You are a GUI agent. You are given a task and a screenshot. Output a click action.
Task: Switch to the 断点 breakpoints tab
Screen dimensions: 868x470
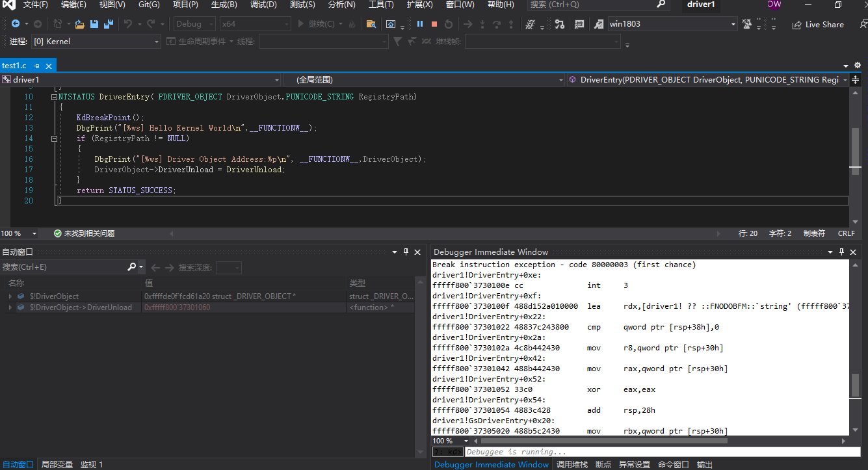(603, 465)
